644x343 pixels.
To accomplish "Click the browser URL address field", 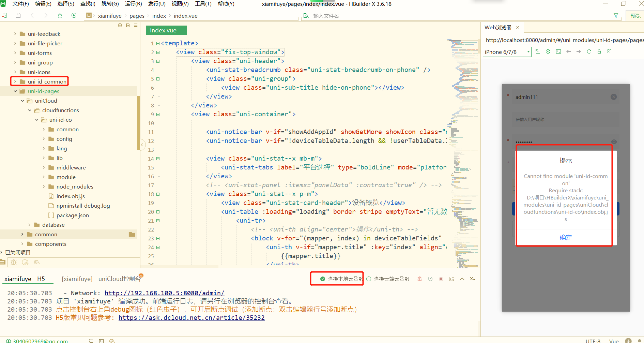I will tap(563, 40).
